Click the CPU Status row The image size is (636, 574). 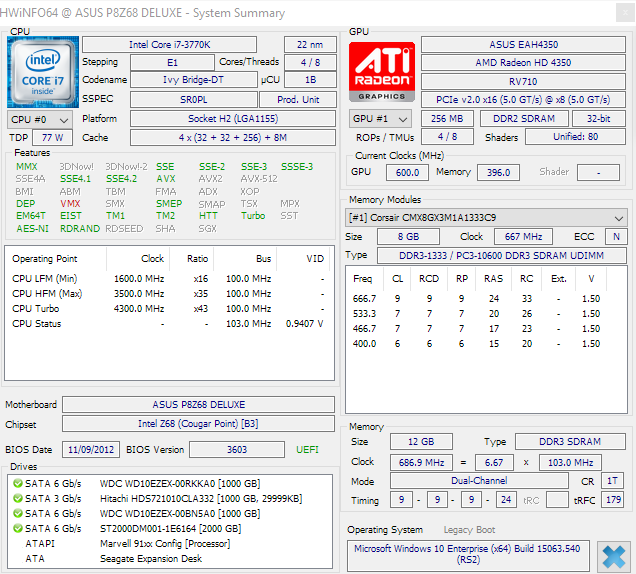coord(169,324)
